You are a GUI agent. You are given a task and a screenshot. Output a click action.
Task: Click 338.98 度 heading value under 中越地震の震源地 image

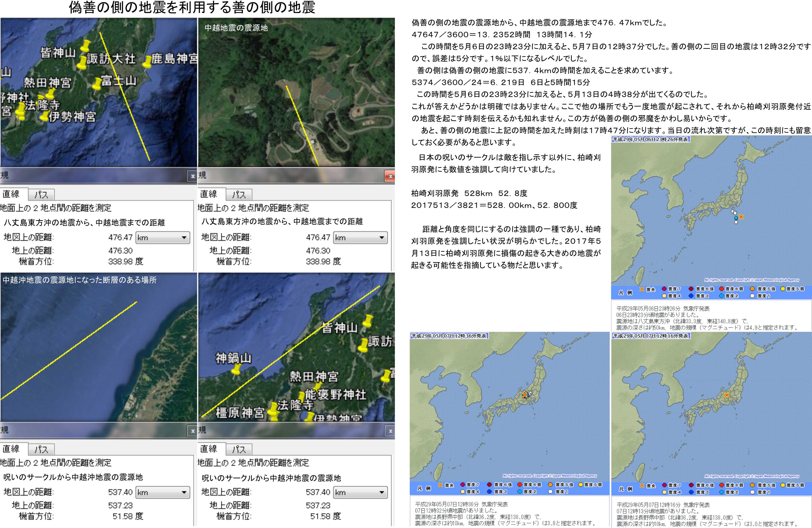[323, 261]
